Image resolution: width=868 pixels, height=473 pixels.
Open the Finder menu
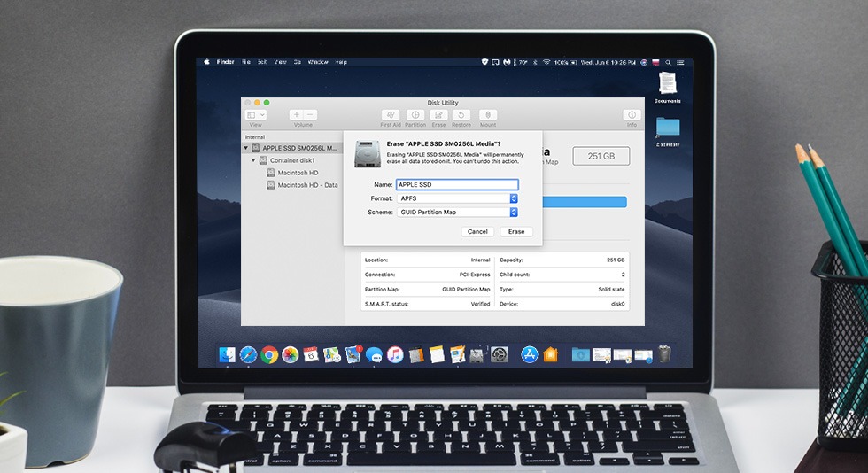coord(225,62)
